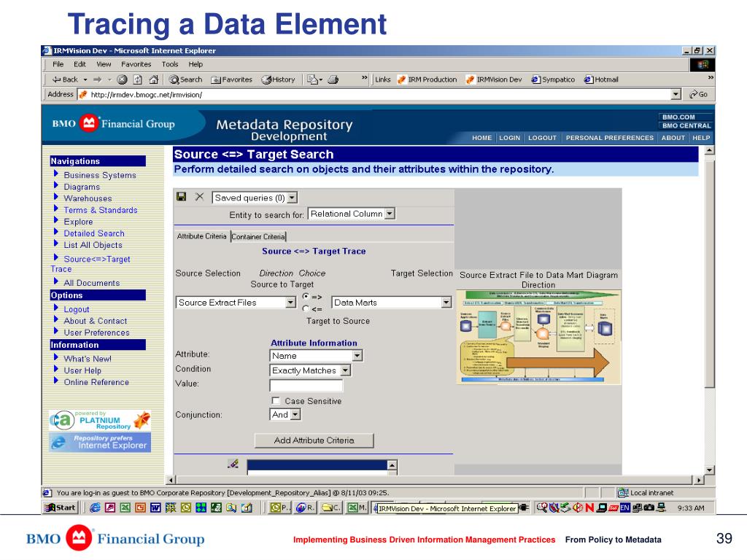Click the BMO CENTRAL header link

(686, 125)
